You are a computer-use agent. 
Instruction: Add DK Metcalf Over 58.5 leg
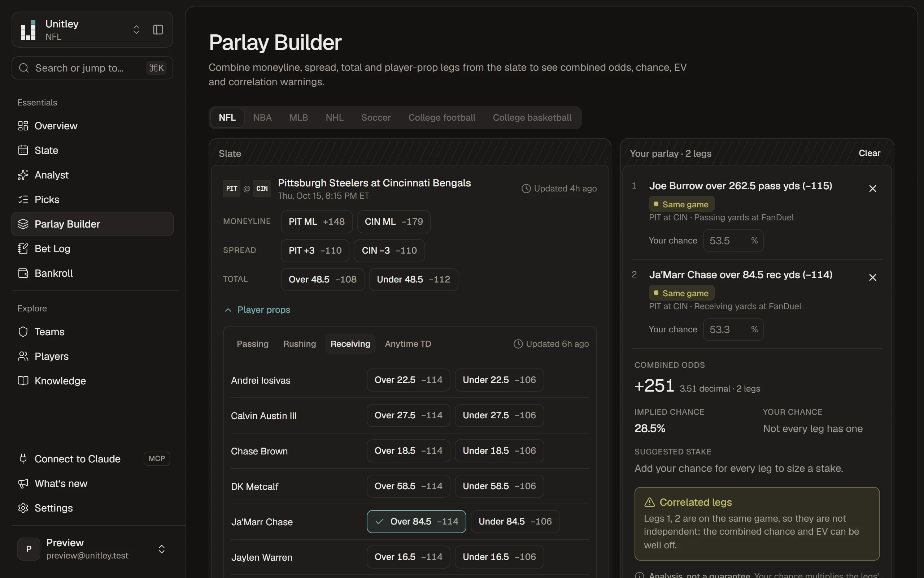pyautogui.click(x=408, y=486)
